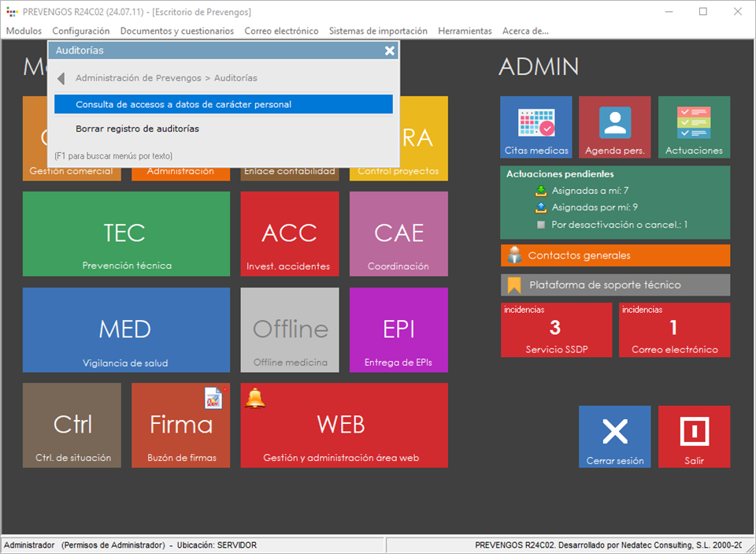This screenshot has height=554, width=756.
Task: Open Plataforma de soporte técnico
Action: click(x=615, y=284)
